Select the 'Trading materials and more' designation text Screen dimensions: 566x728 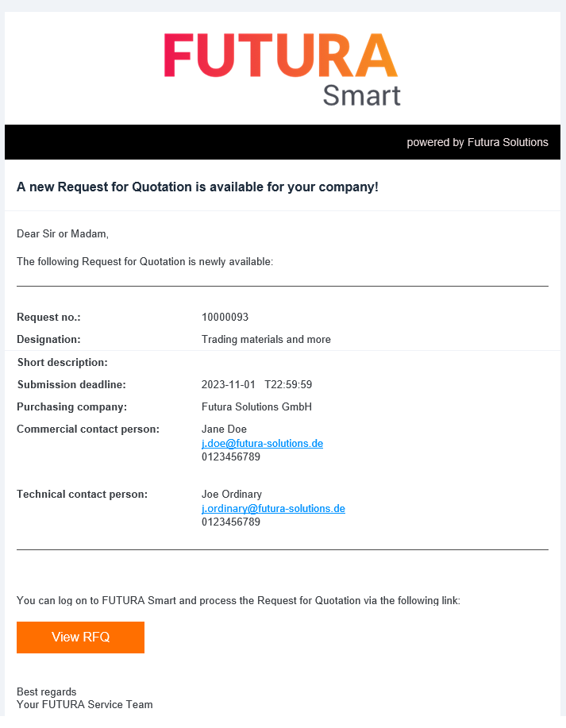pyautogui.click(x=266, y=339)
